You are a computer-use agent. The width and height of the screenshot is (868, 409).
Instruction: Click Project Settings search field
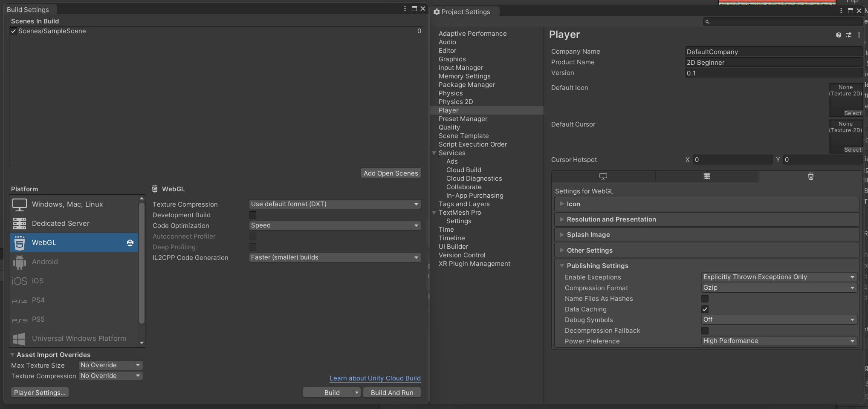click(783, 22)
